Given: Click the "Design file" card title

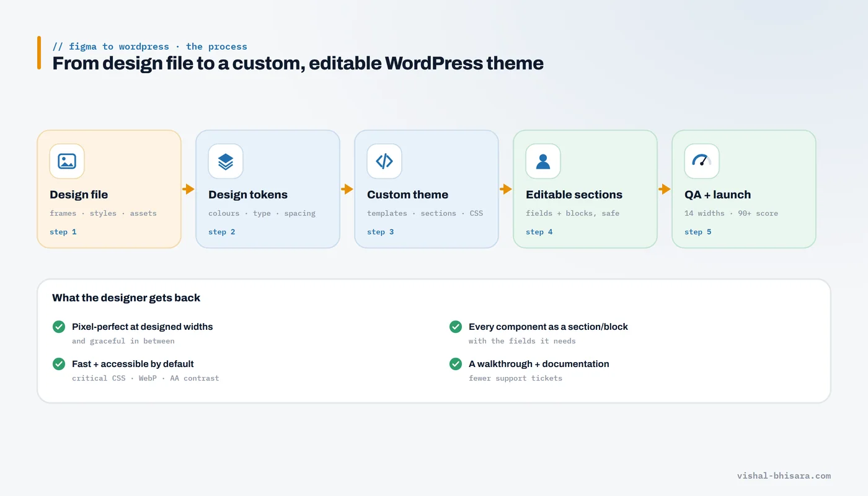Looking at the screenshot, I should (79, 195).
